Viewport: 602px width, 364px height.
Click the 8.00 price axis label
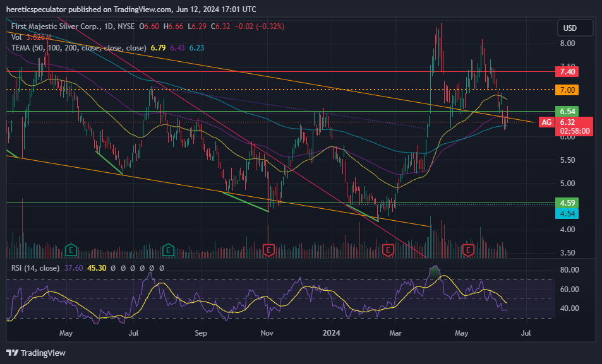pos(567,44)
